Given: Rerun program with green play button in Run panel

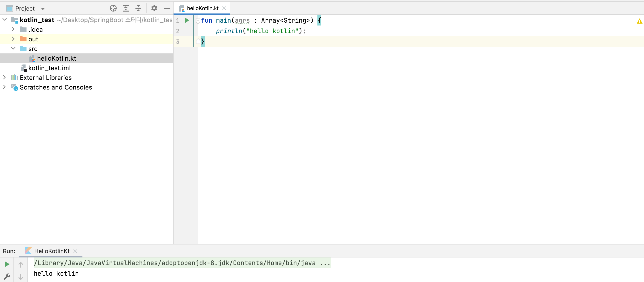Looking at the screenshot, I should (x=7, y=264).
